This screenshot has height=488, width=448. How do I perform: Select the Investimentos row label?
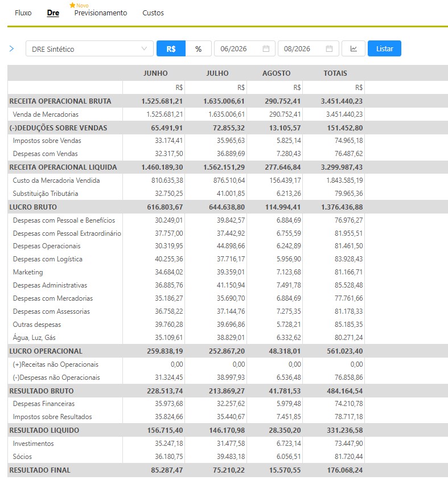coord(33,444)
